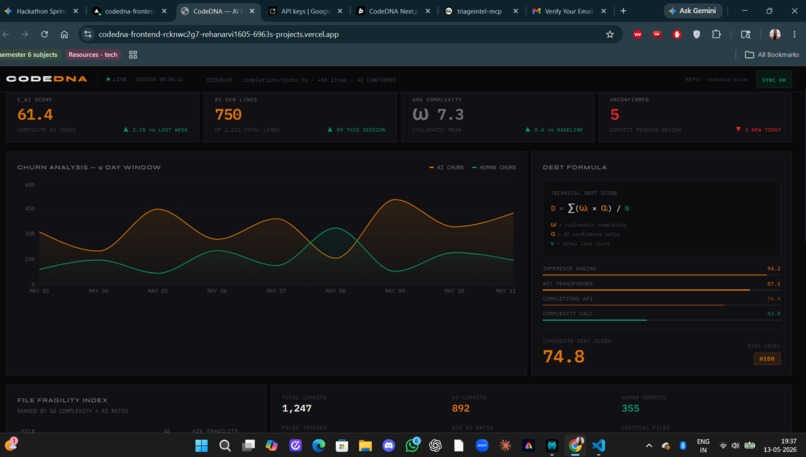Click the human commits value 355
Image resolution: width=806 pixels, height=457 pixels.
(x=630, y=408)
